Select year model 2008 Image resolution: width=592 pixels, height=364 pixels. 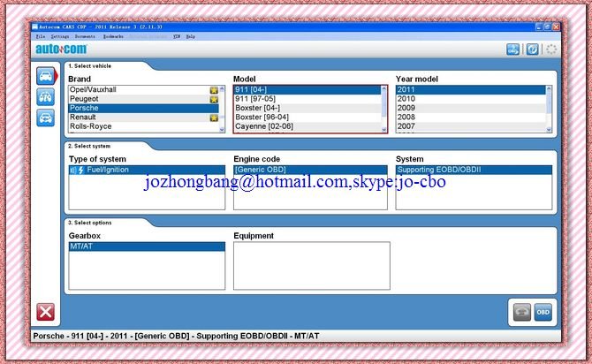click(x=471, y=117)
